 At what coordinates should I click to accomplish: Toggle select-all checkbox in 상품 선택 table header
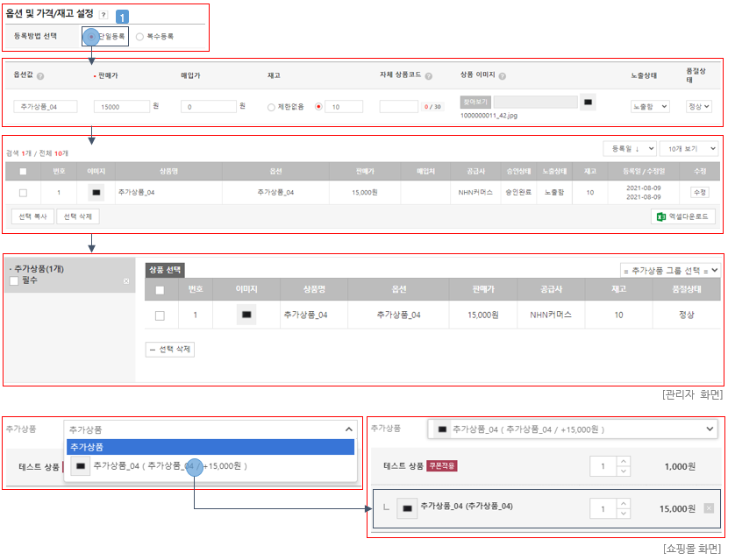click(160, 290)
